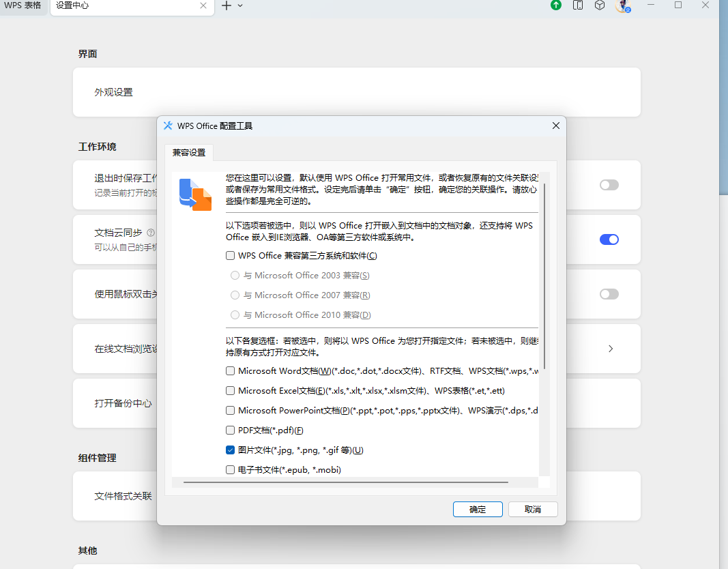Select Microsoft Office 2003 兼容 radio button
The image size is (728, 569).
coord(235,276)
